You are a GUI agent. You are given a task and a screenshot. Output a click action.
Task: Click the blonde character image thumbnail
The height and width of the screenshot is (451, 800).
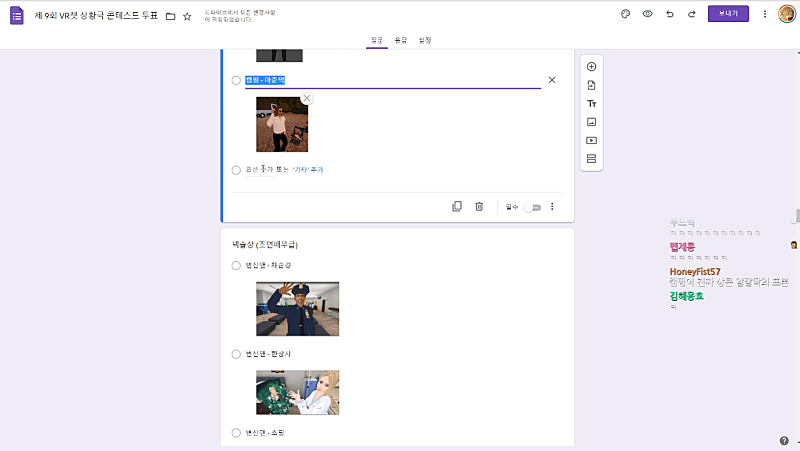pyautogui.click(x=297, y=392)
